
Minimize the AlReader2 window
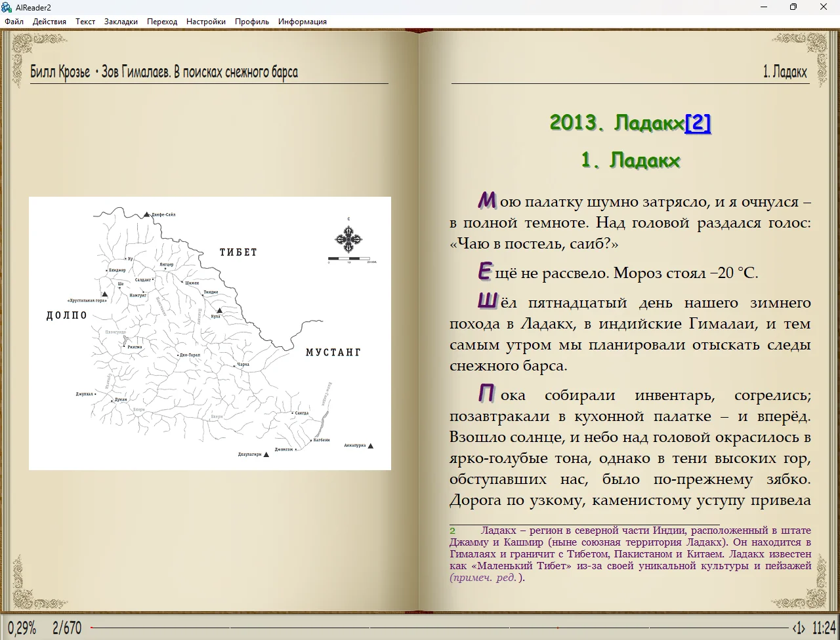click(x=764, y=7)
